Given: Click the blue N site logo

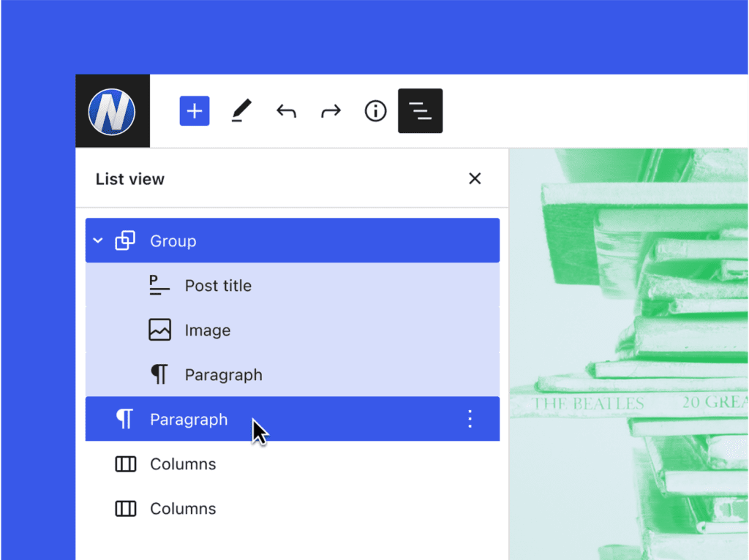Looking at the screenshot, I should (112, 111).
